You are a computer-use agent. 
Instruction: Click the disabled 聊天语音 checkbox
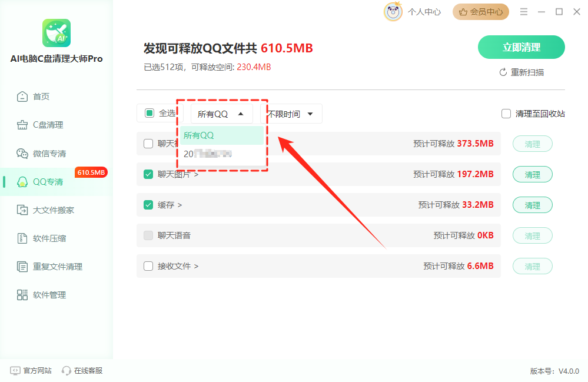point(148,235)
